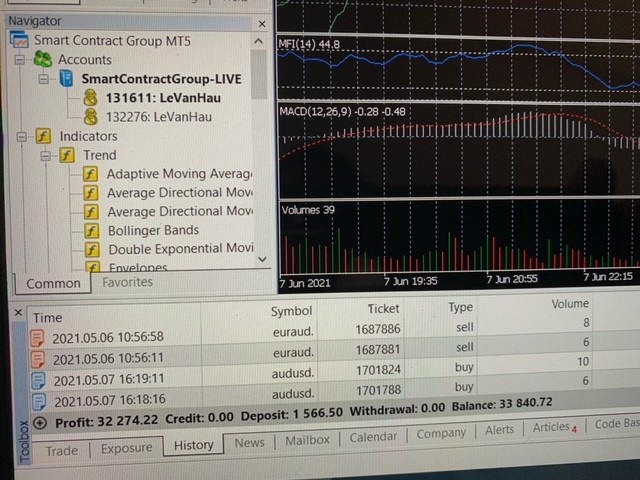640x480 pixels.
Task: Close the Navigator panel
Action: [x=262, y=24]
